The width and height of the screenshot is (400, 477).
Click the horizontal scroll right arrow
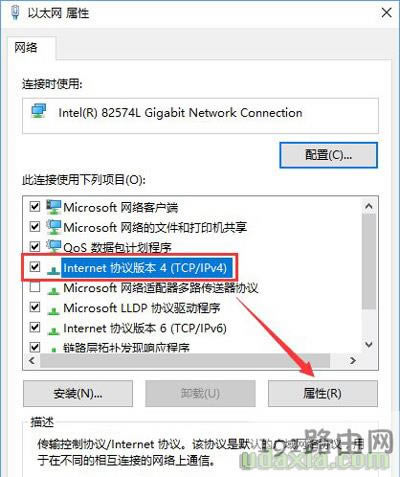pyautogui.click(x=353, y=360)
